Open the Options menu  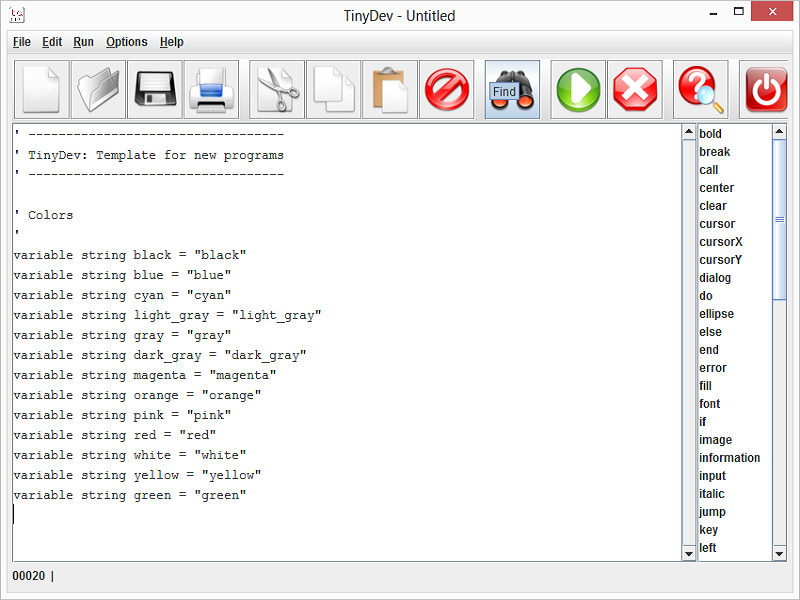click(x=127, y=42)
